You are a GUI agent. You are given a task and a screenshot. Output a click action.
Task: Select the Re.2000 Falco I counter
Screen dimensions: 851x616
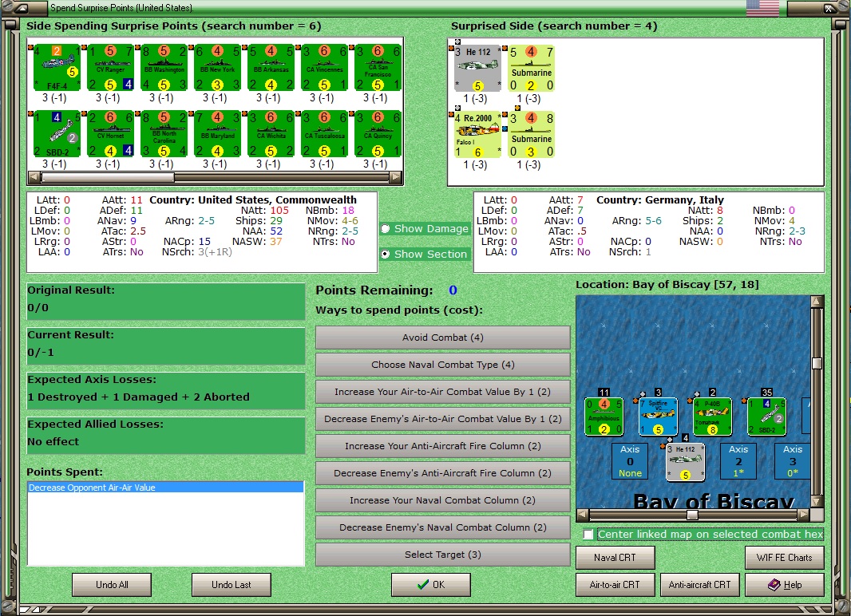[x=477, y=135]
